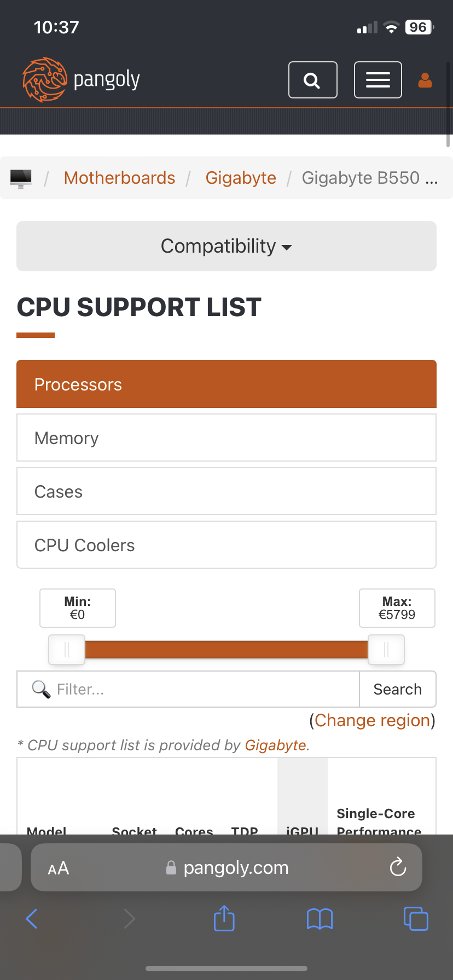Switch to the Cases tab

[x=226, y=491]
